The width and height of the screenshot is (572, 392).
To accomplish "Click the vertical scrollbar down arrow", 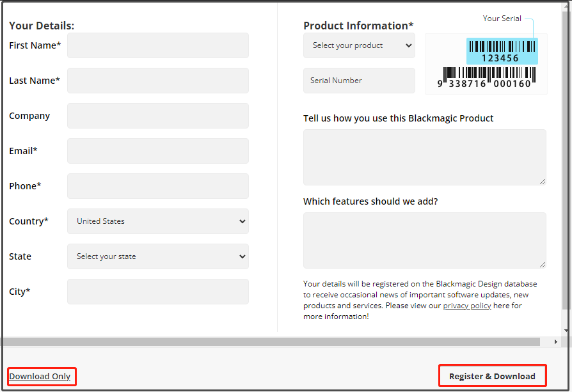I will (566, 331).
